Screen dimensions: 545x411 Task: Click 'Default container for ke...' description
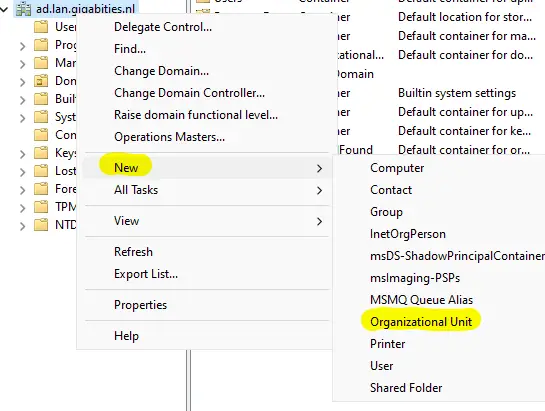(464, 131)
